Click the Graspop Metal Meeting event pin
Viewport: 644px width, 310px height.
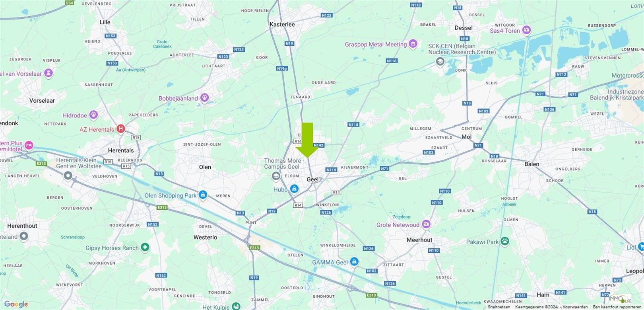[x=413, y=43]
